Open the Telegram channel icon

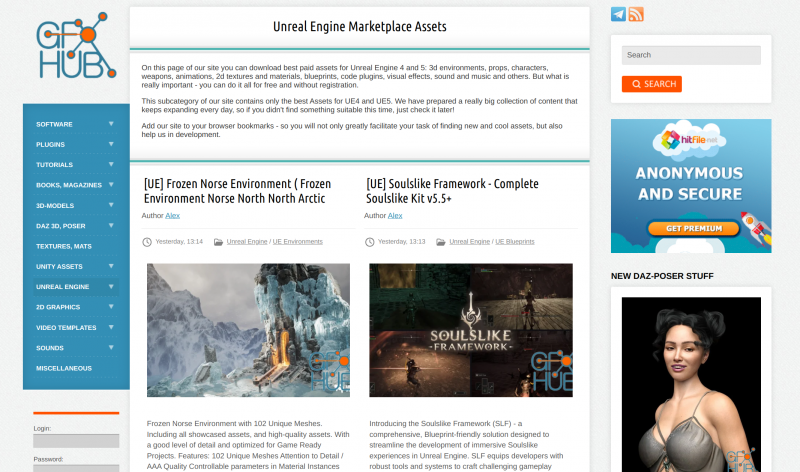[x=619, y=14]
